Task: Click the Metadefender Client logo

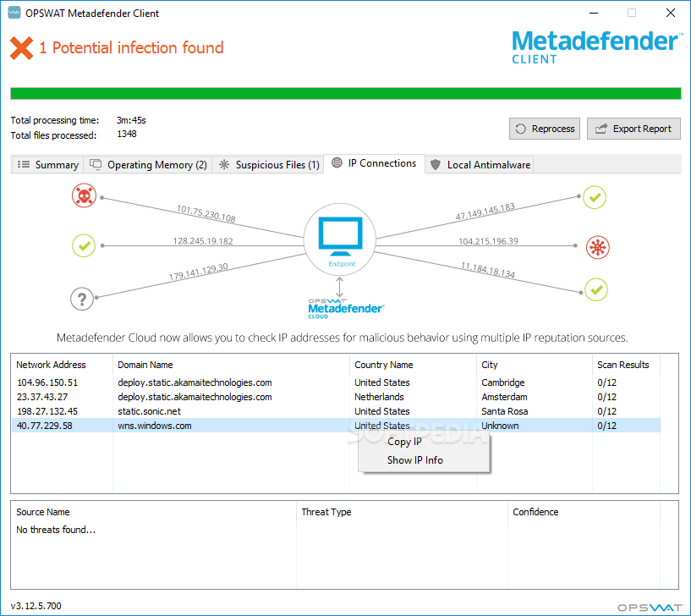Action: click(595, 47)
